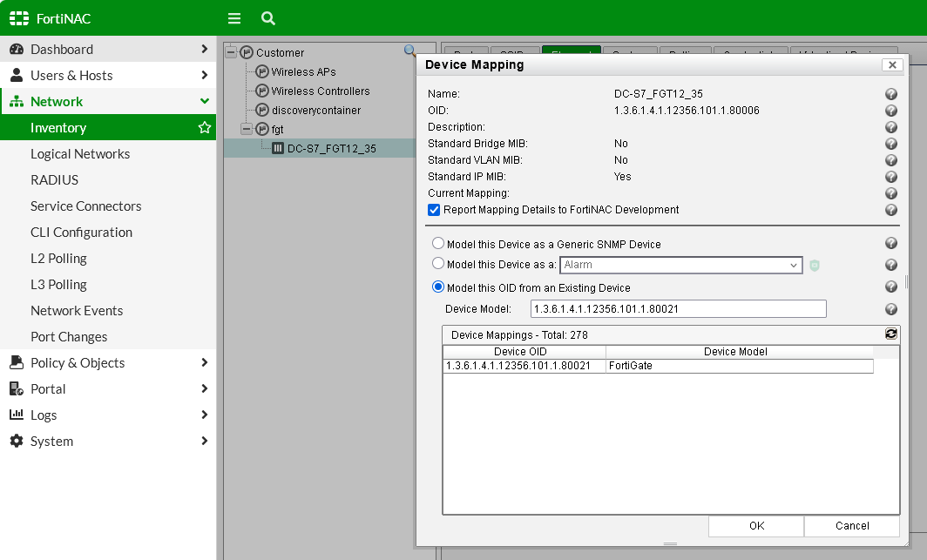Image resolution: width=927 pixels, height=560 pixels.
Task: Click the Device Mappings - Total: 278 header
Action: click(519, 335)
